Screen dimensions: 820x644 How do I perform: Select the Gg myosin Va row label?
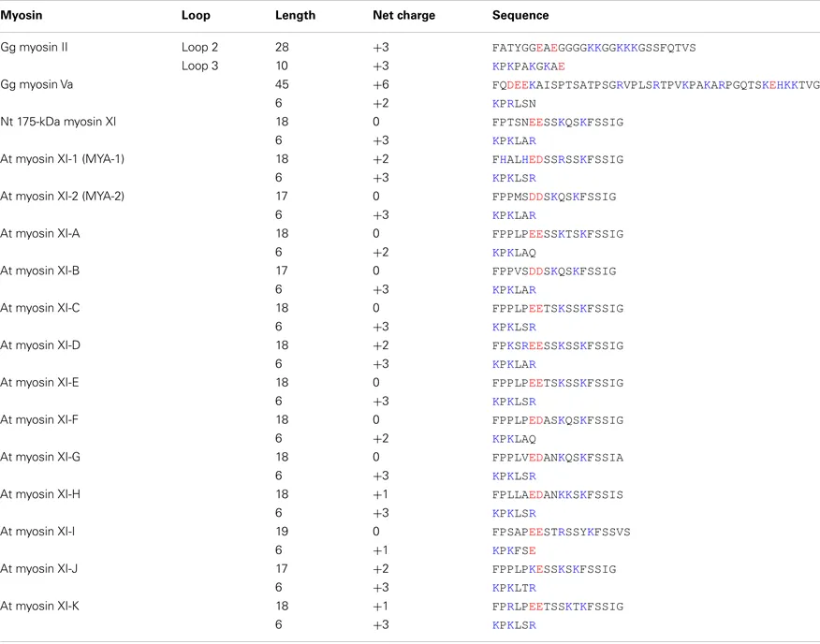(37, 84)
